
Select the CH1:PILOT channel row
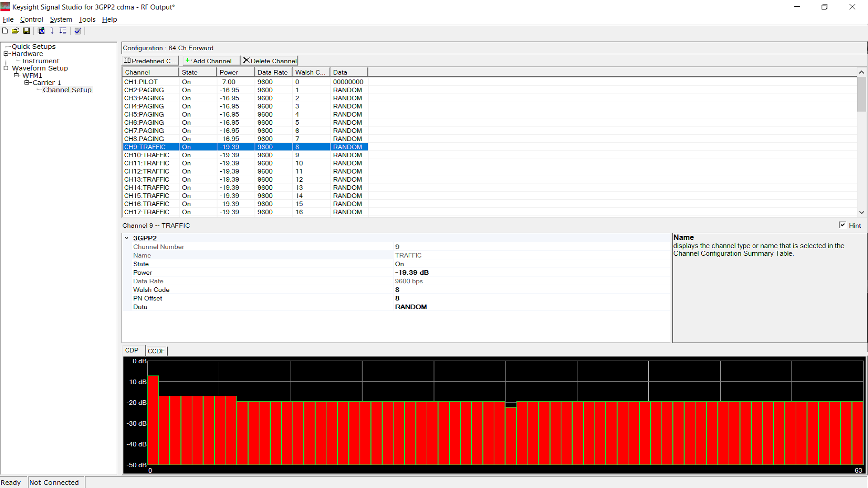(x=141, y=82)
